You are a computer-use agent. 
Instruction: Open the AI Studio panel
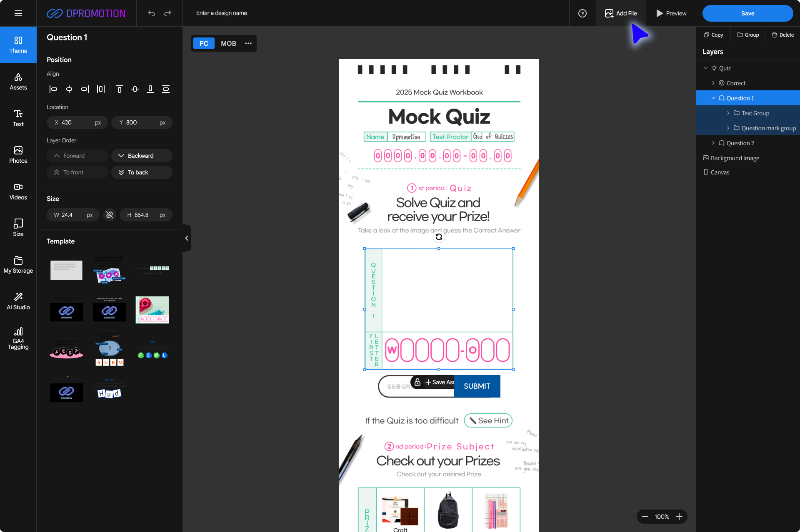pos(18,301)
